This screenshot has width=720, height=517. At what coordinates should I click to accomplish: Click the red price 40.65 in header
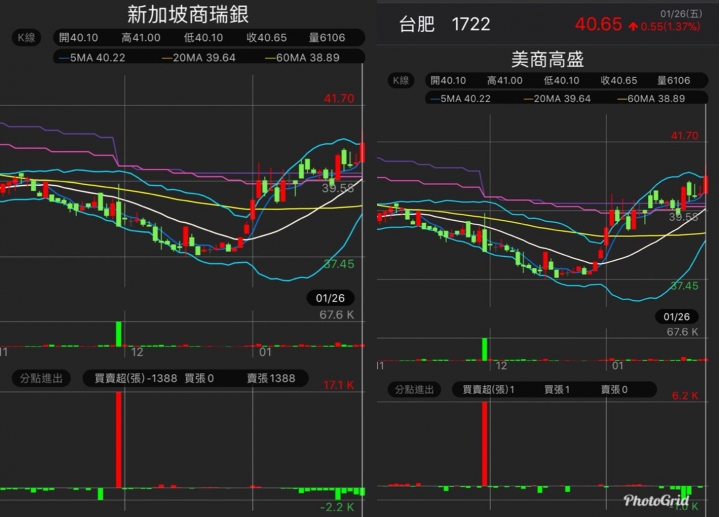598,24
